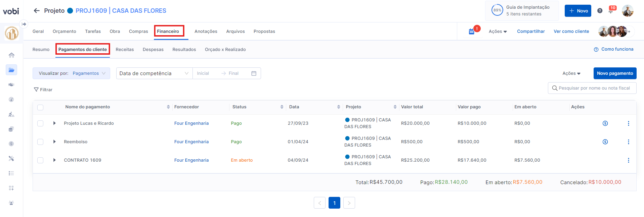Open three-dot menu for Reembolso row

point(629,142)
